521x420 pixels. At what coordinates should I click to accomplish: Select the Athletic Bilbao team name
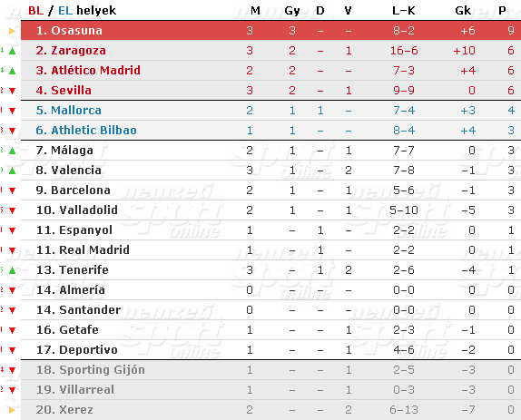pos(93,130)
